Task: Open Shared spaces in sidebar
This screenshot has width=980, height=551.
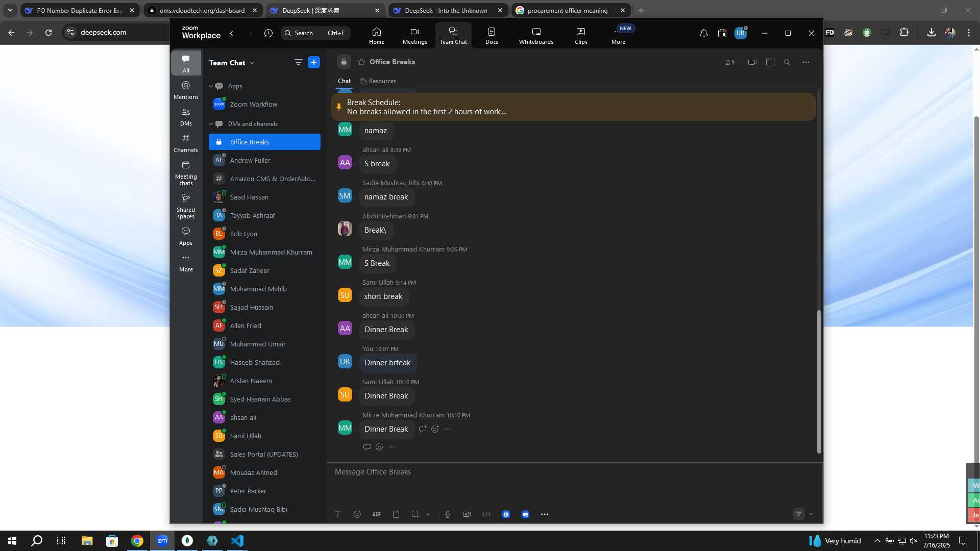Action: click(x=186, y=206)
